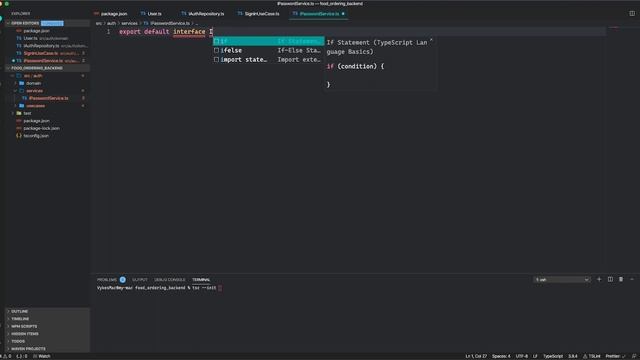The height and width of the screenshot is (360, 640).
Task: Expand the test folder
Action: point(27,113)
